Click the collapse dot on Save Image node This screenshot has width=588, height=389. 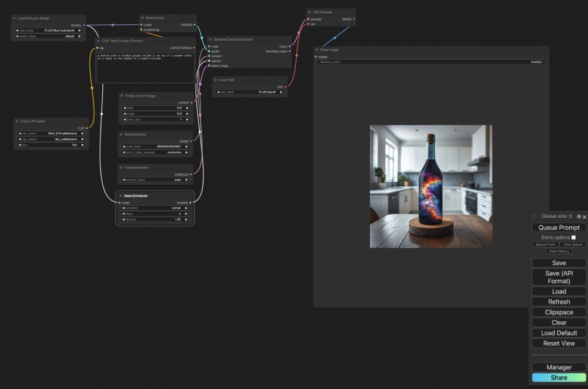click(317, 50)
